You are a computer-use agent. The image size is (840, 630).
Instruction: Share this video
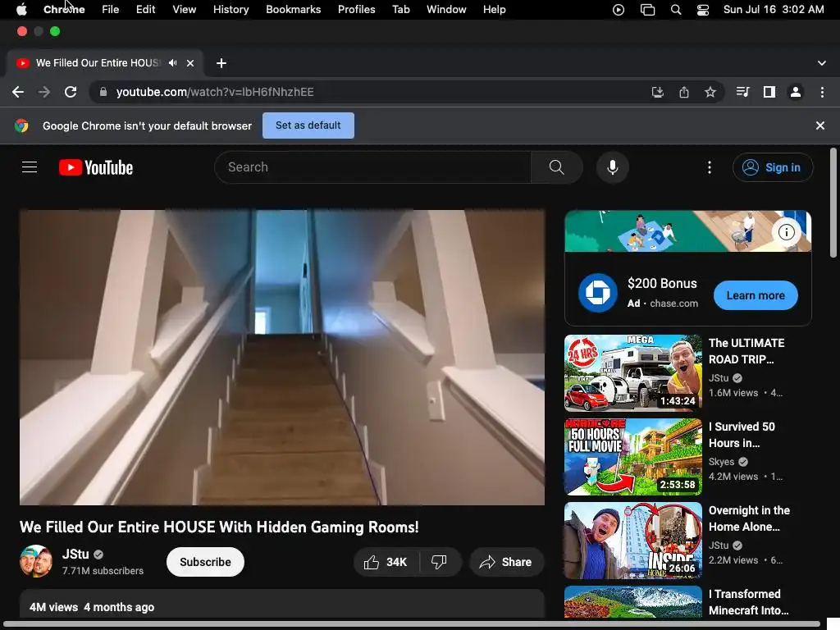pyautogui.click(x=506, y=562)
